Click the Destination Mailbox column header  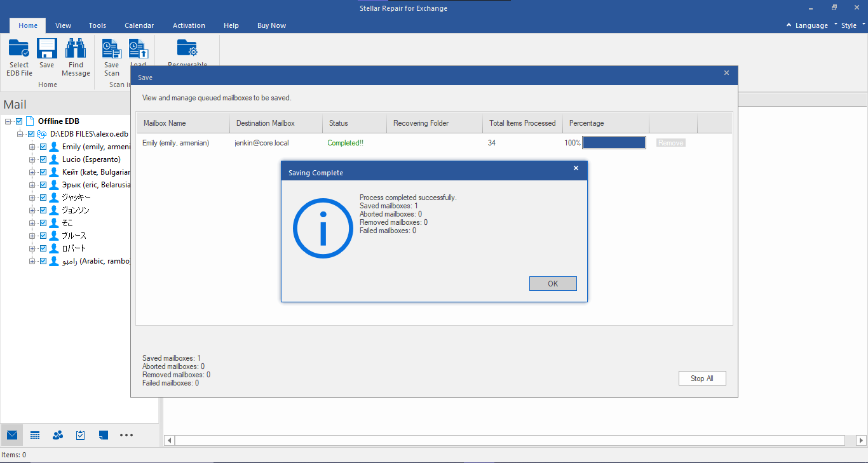(x=276, y=123)
